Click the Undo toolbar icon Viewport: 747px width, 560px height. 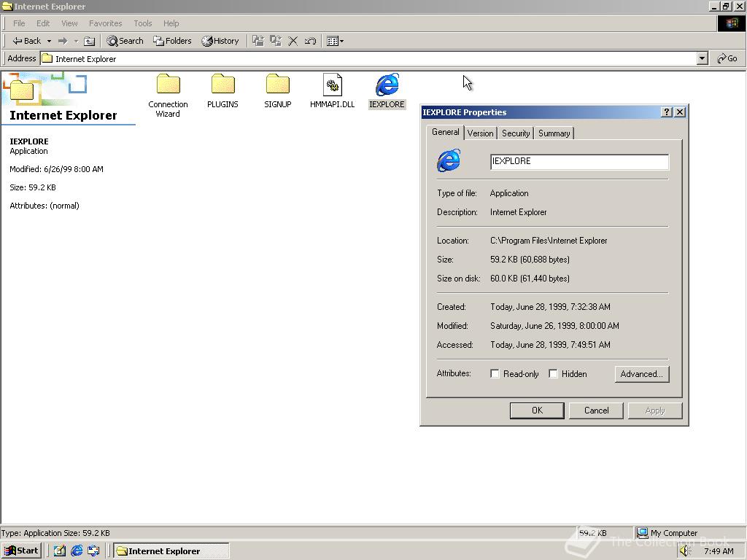click(x=310, y=41)
